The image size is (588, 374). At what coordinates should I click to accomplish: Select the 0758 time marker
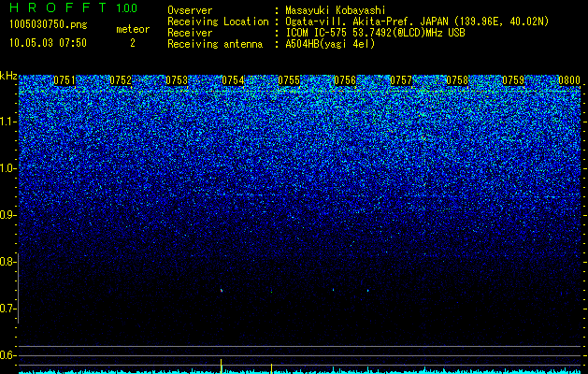click(x=457, y=80)
